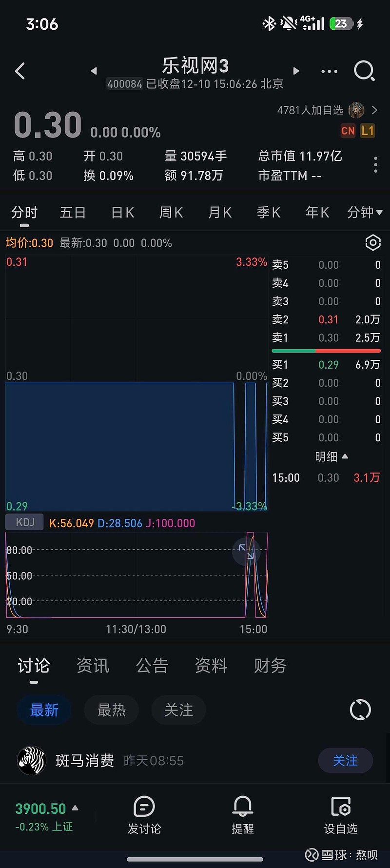The width and height of the screenshot is (390, 868).
Task: Open search with magnifier icon
Action: pyautogui.click(x=364, y=71)
